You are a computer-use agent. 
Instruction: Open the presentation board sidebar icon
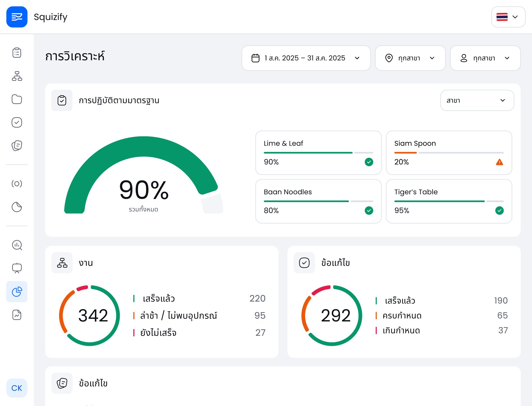click(x=17, y=268)
